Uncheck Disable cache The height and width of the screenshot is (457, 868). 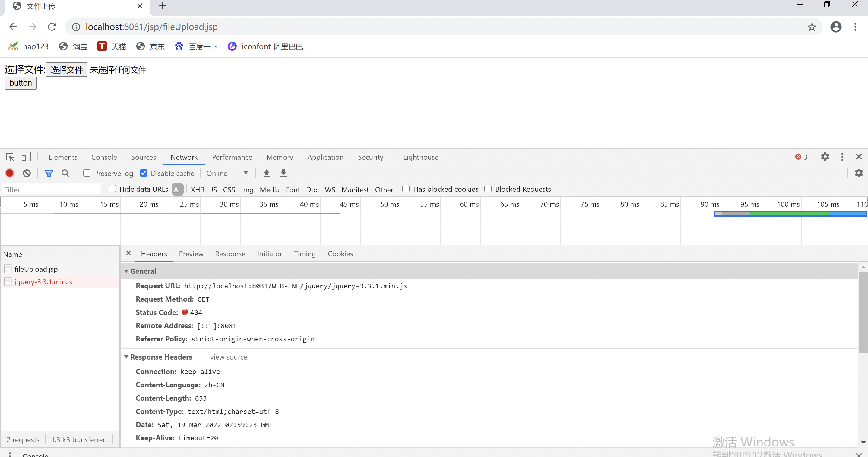144,173
